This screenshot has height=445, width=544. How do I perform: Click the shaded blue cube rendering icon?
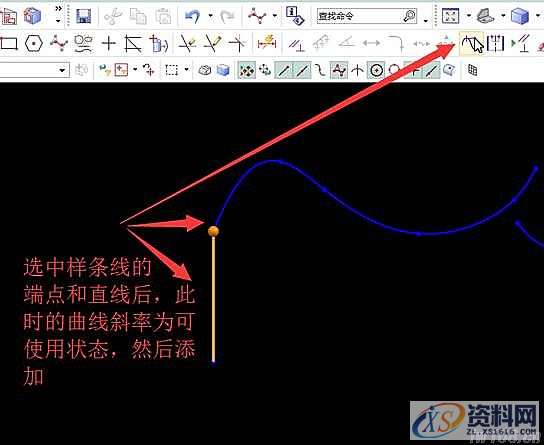[x=519, y=16]
